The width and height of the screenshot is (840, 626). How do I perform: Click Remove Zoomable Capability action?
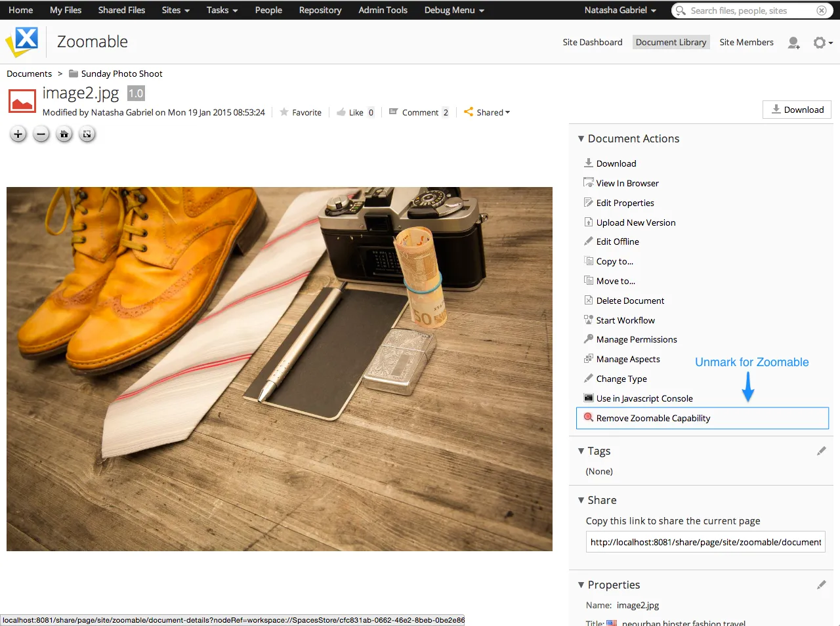click(653, 418)
